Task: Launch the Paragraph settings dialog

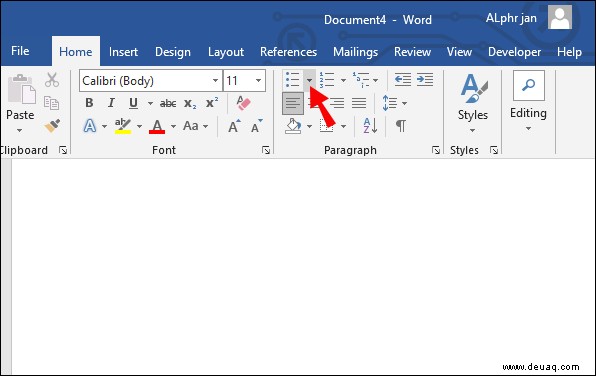Action: click(x=436, y=151)
